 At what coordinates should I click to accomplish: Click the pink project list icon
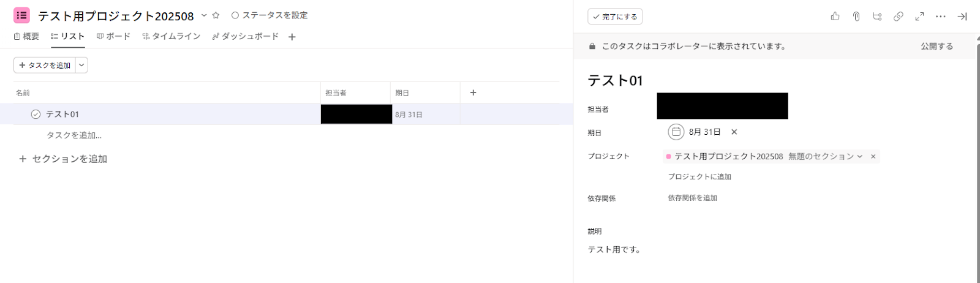tap(21, 15)
